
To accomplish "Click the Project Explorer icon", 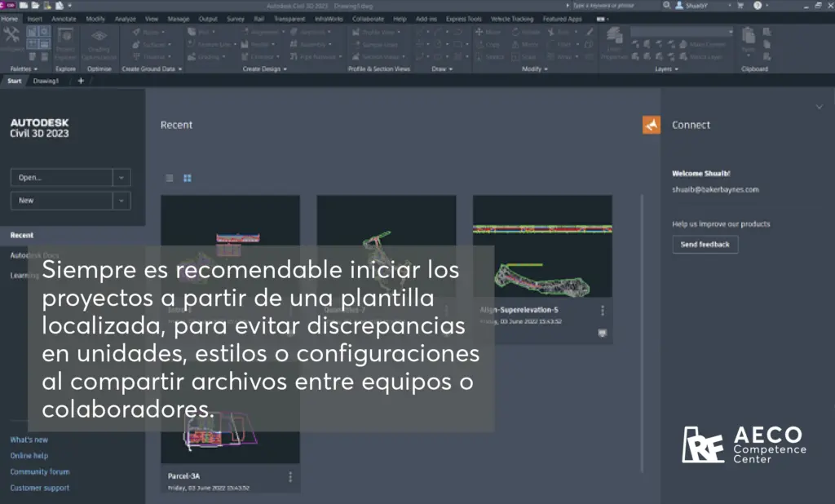I will click(x=65, y=44).
